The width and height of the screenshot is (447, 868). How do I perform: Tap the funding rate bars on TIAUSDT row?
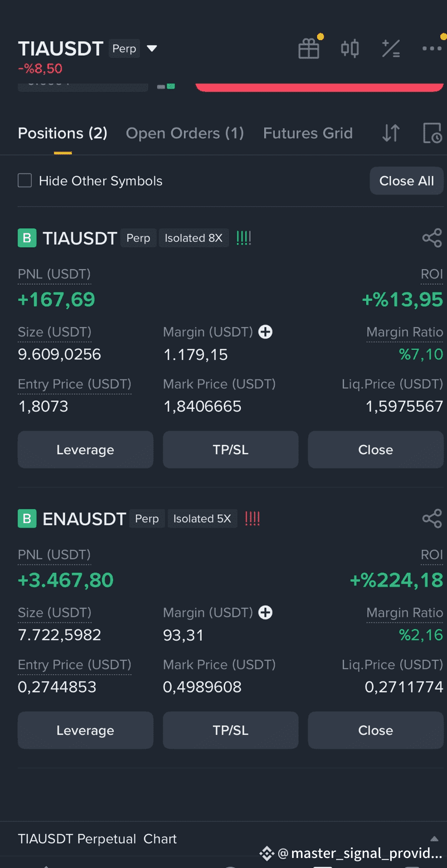(x=244, y=238)
